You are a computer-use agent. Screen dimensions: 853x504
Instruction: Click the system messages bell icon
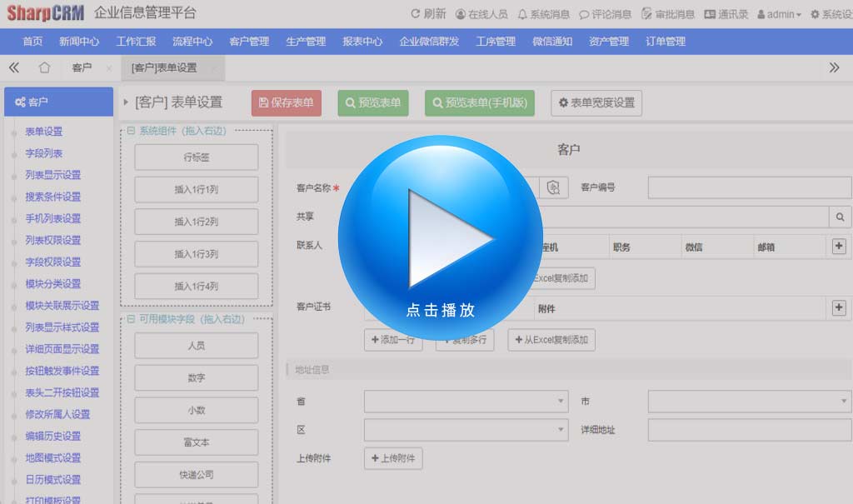tap(522, 14)
